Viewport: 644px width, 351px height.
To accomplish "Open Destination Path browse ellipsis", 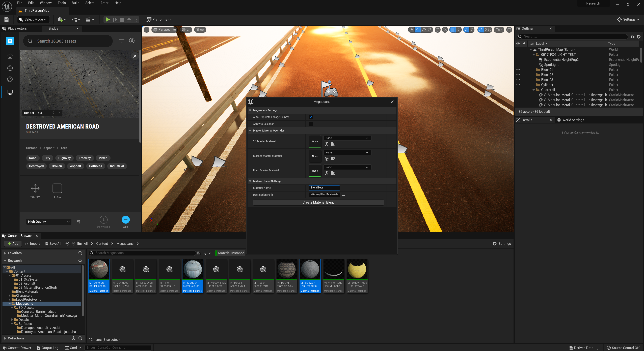I will click(x=343, y=195).
